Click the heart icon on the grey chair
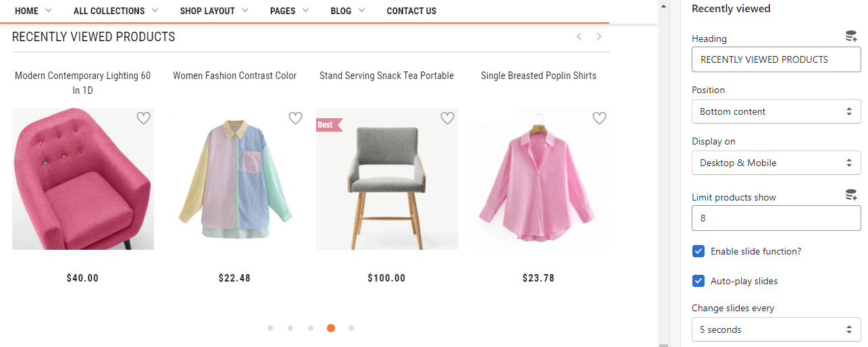 click(447, 118)
